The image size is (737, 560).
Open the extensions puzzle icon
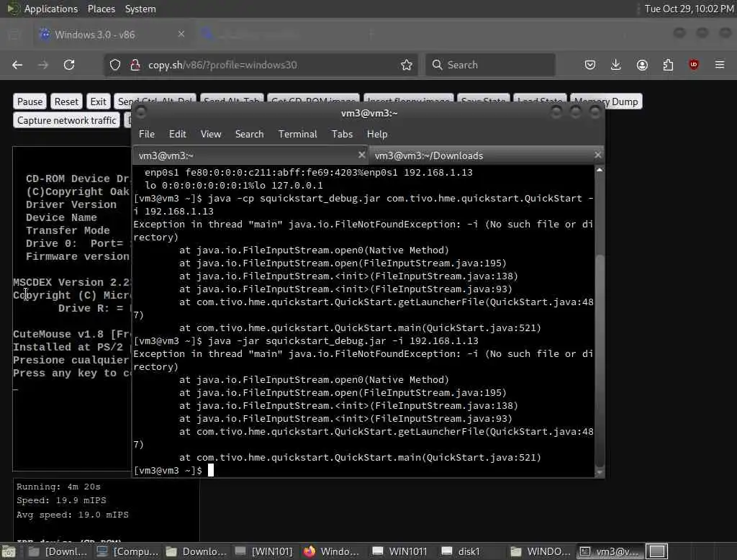[x=668, y=65]
